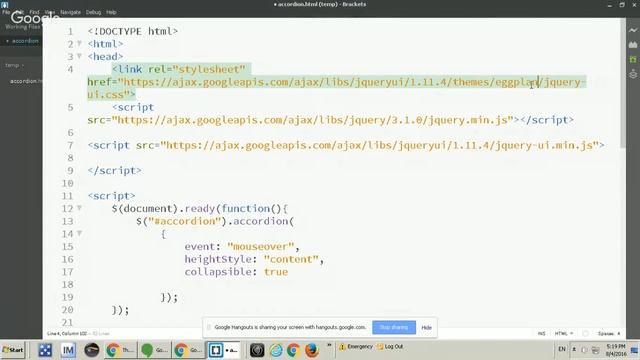Click Working Files header in sidebar
This screenshot has height=360, width=640.
point(23,27)
